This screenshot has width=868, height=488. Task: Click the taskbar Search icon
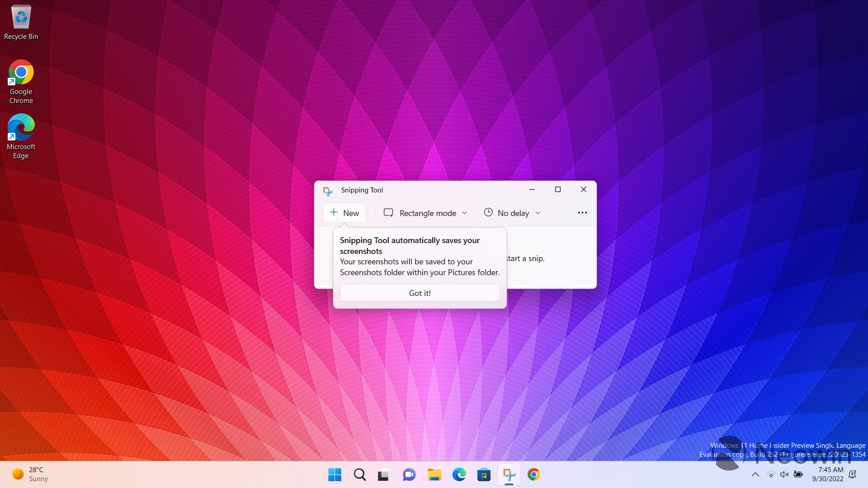tap(360, 474)
